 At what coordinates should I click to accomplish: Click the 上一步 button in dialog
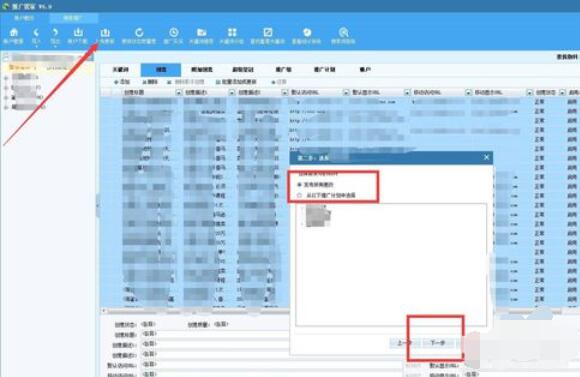[x=405, y=343]
